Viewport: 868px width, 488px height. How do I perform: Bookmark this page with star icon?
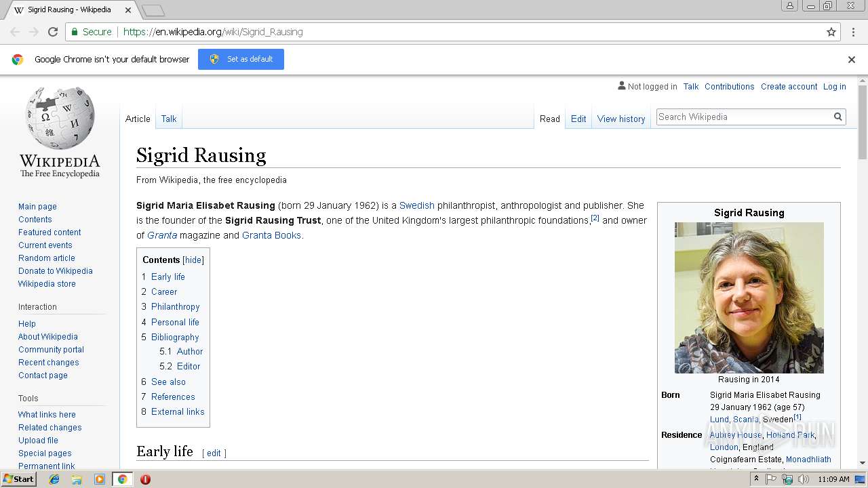pyautogui.click(x=831, y=32)
